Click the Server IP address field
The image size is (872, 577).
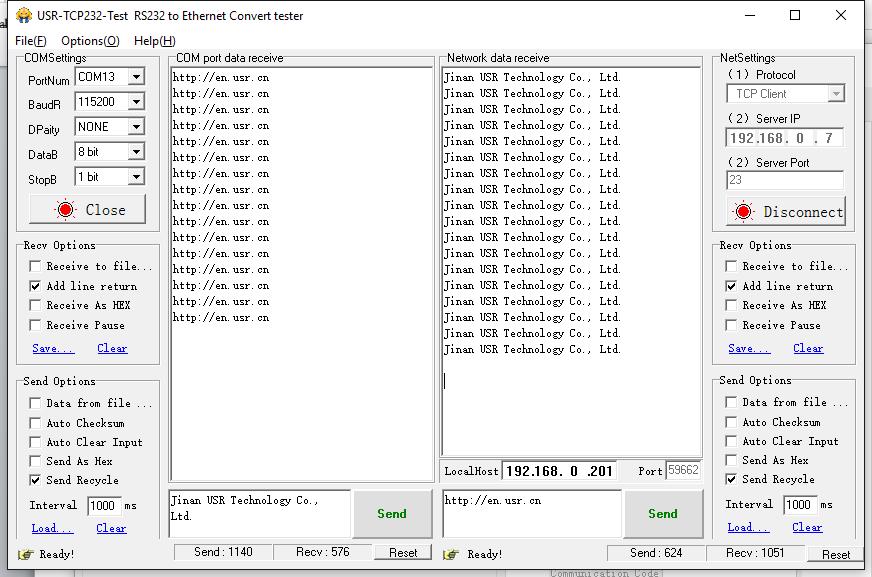[x=784, y=138]
